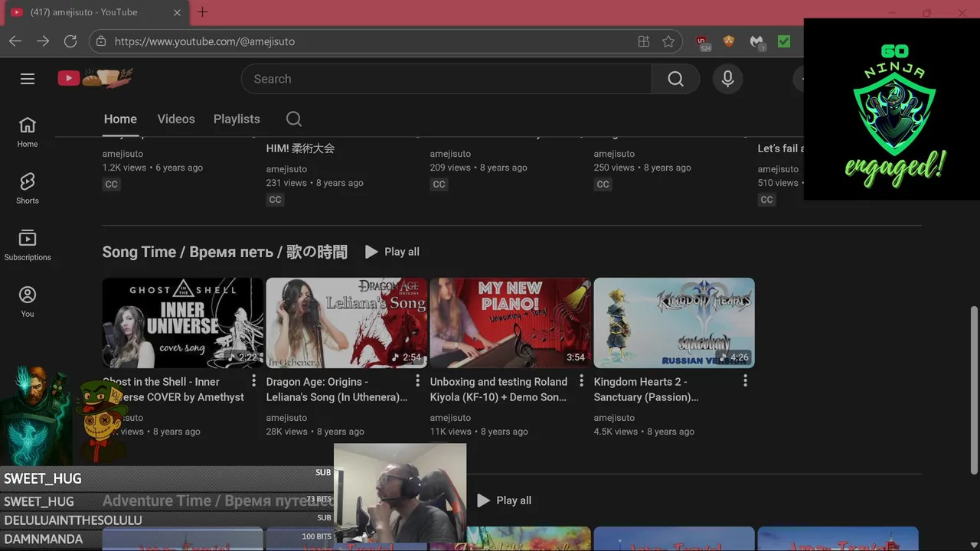This screenshot has width=980, height=551.
Task: Click amejisuto channel name under Kingdom Hearts video
Action: point(614,418)
